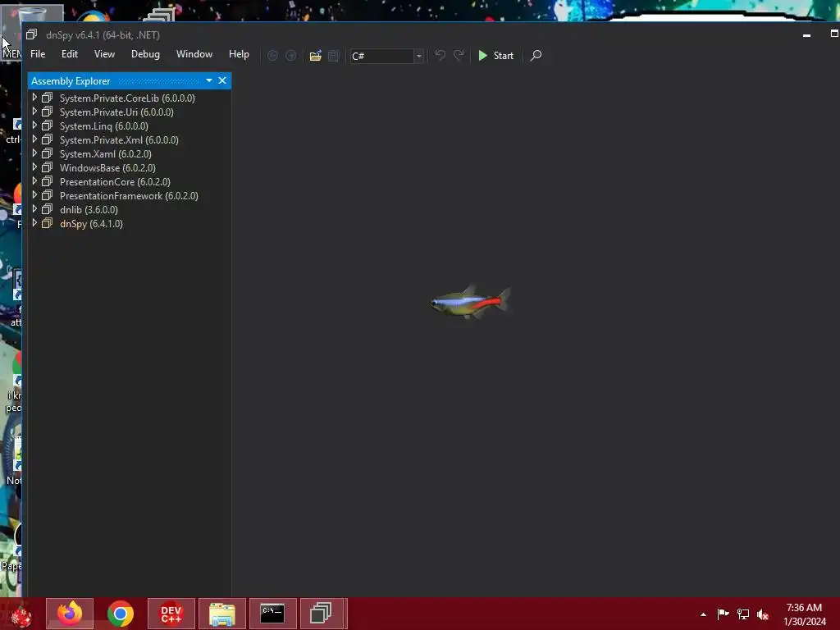840x630 pixels.
Task: Expand the System.Private.Uri node
Action: (x=34, y=112)
